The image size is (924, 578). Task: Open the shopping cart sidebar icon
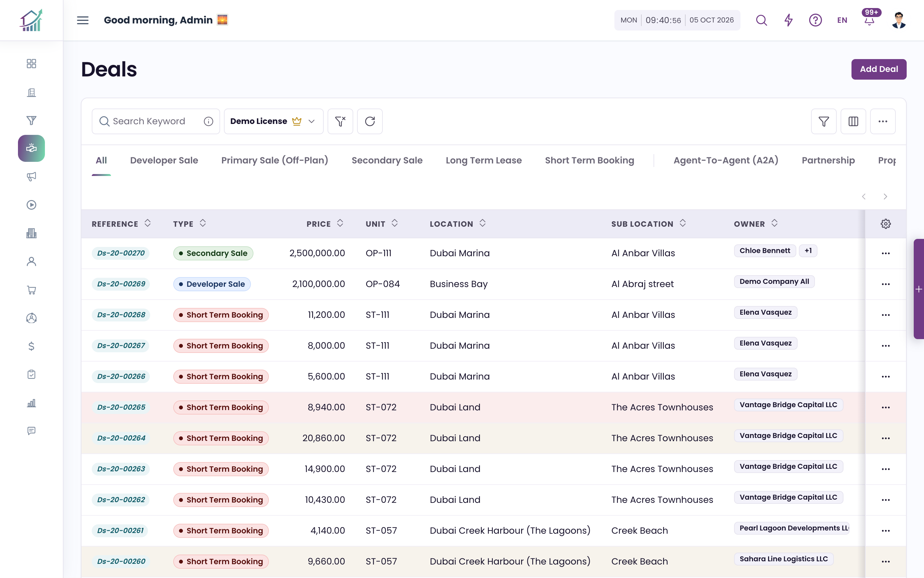point(31,290)
